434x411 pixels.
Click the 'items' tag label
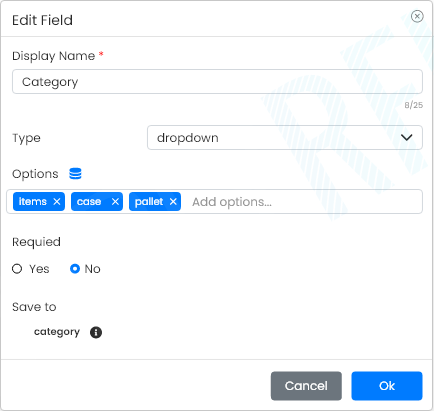[33, 201]
